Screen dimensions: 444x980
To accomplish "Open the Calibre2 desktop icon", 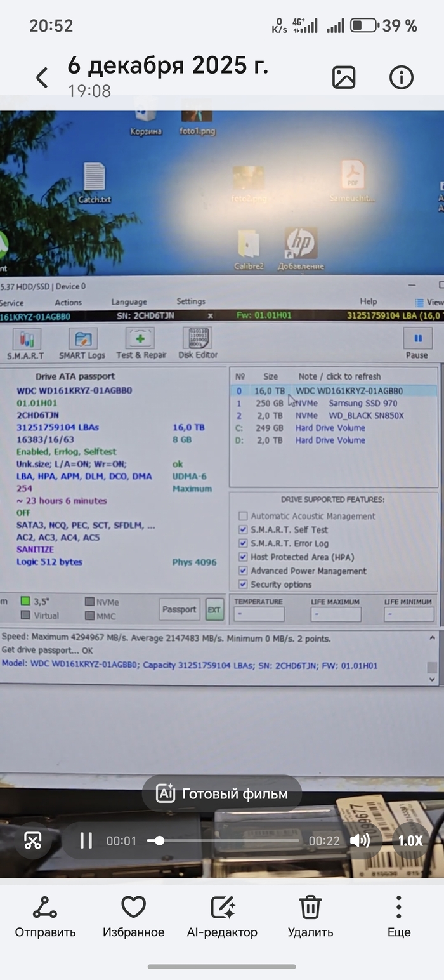I will tap(249, 250).
